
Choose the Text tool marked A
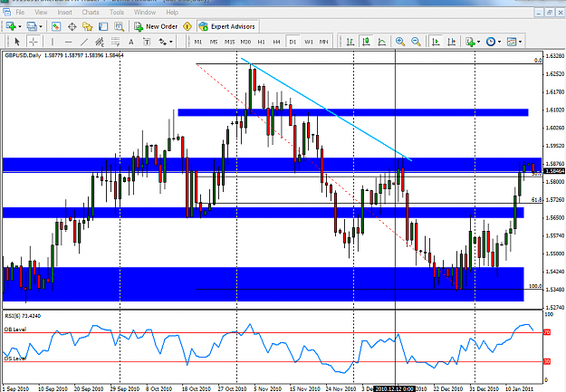click(x=131, y=42)
